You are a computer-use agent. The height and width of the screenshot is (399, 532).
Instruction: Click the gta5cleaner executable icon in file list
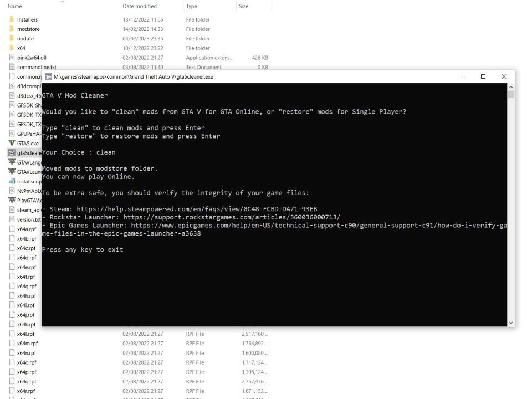point(12,153)
